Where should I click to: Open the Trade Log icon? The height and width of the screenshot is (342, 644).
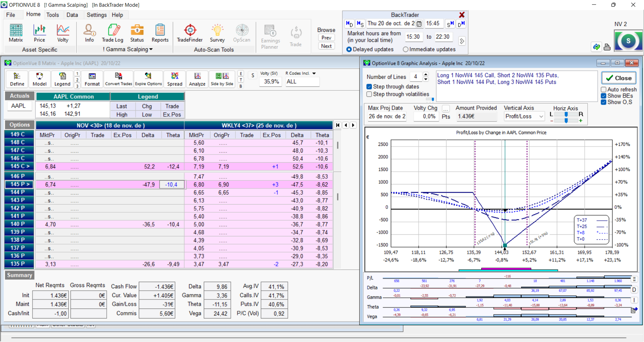113,33
